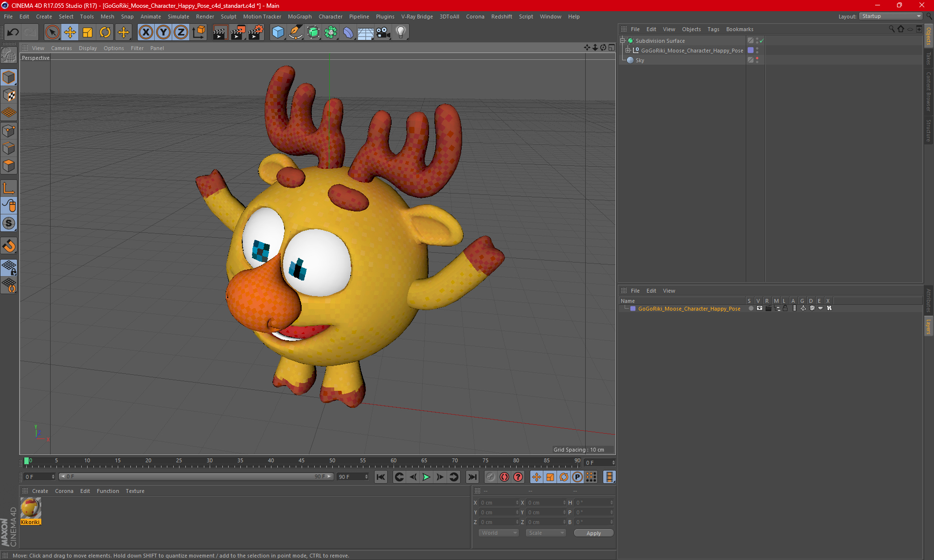Open the deformer objects icon
This screenshot has width=934, height=560.
[348, 33]
